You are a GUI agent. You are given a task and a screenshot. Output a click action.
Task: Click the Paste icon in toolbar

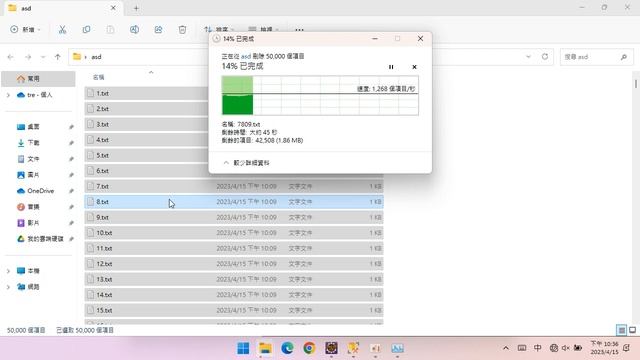click(x=110, y=29)
